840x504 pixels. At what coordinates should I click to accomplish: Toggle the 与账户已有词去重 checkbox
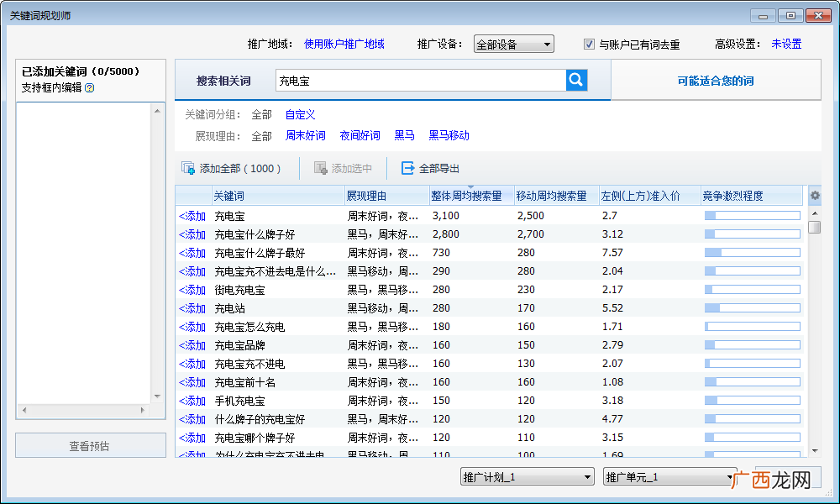pyautogui.click(x=589, y=45)
